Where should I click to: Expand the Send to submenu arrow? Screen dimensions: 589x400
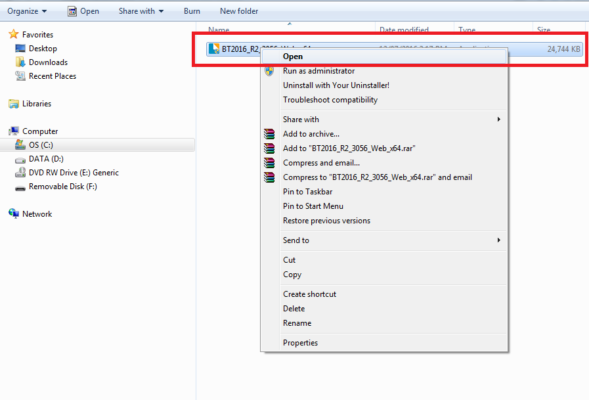pyautogui.click(x=499, y=240)
